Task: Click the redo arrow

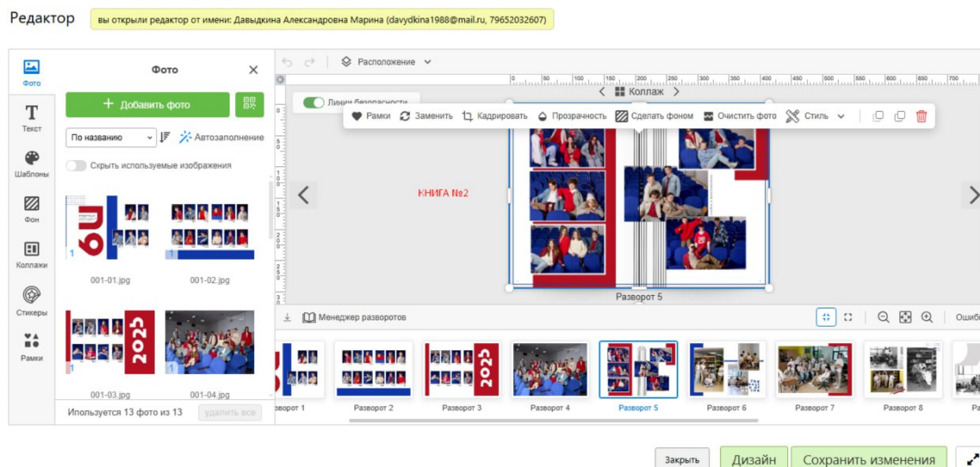Action: pos(309,62)
